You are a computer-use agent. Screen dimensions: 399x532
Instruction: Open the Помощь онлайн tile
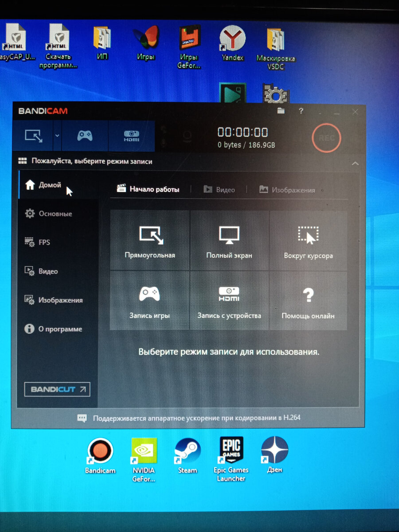click(x=308, y=301)
